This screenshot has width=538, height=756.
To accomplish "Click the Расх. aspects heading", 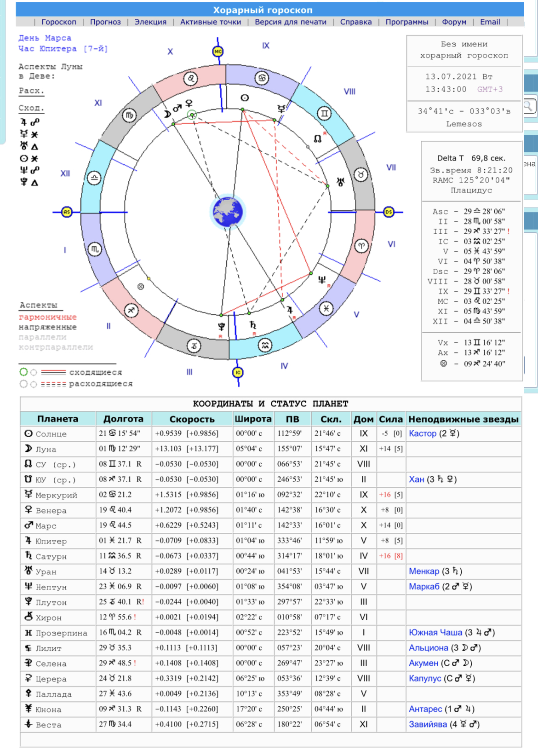I will click(x=31, y=91).
